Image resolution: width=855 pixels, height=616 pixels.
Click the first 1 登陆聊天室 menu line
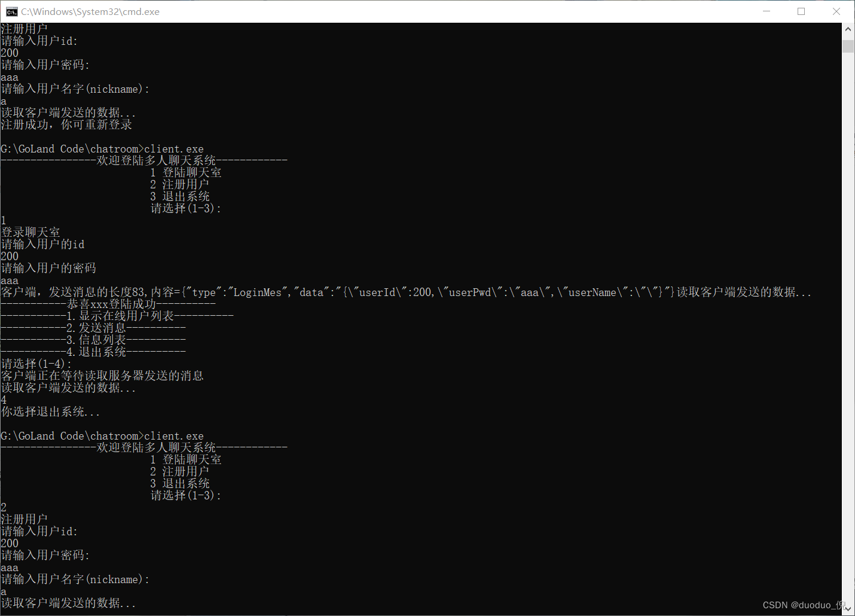[x=186, y=172]
